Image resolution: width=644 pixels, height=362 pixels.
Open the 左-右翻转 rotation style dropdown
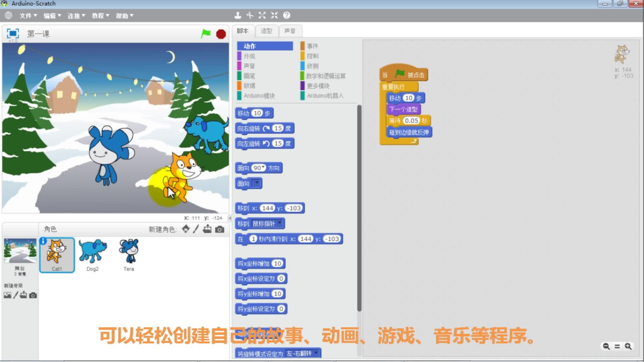point(316,353)
